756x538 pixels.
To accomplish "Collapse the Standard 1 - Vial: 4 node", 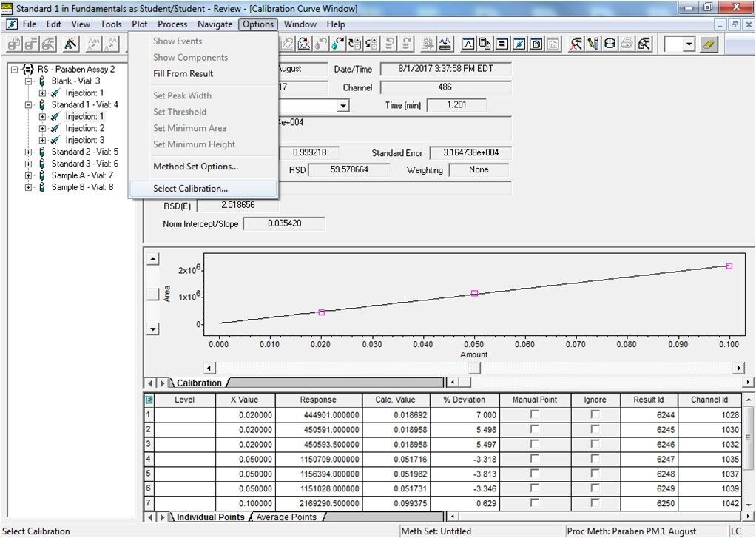I will 28,104.
